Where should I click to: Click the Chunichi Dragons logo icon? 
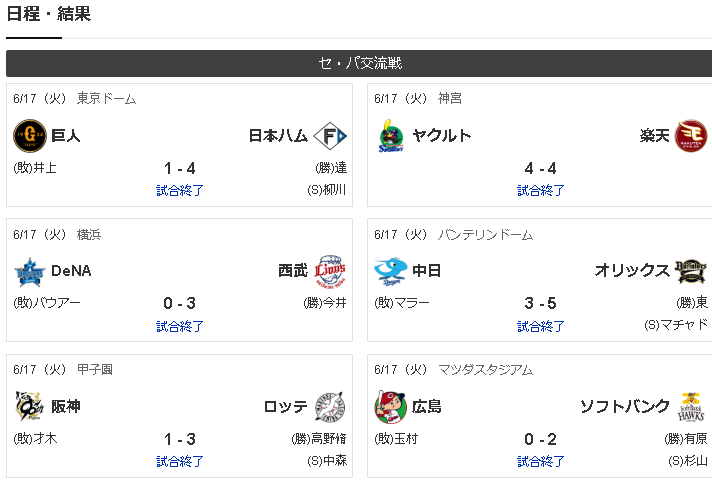pyautogui.click(x=390, y=271)
